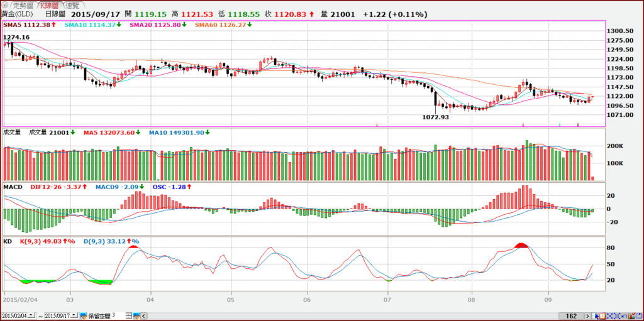
Task: Select the cursor list tool icon
Action: [x=595, y=316]
